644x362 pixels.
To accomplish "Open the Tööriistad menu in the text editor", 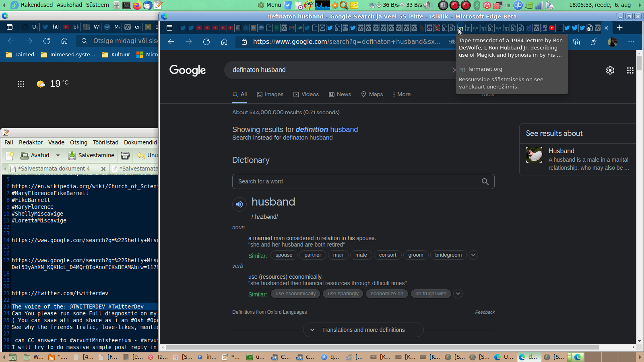I will 106,142.
